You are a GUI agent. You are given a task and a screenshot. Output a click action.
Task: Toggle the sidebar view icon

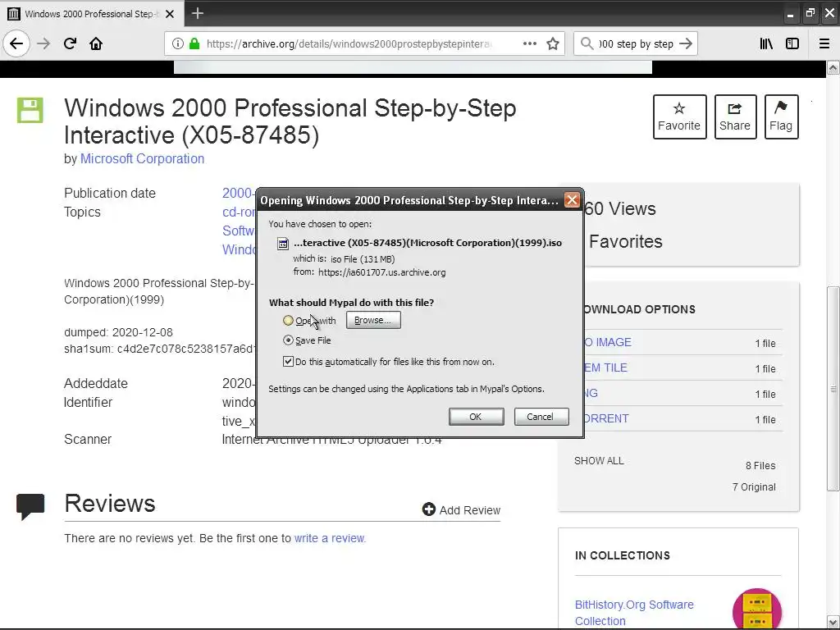(x=792, y=43)
